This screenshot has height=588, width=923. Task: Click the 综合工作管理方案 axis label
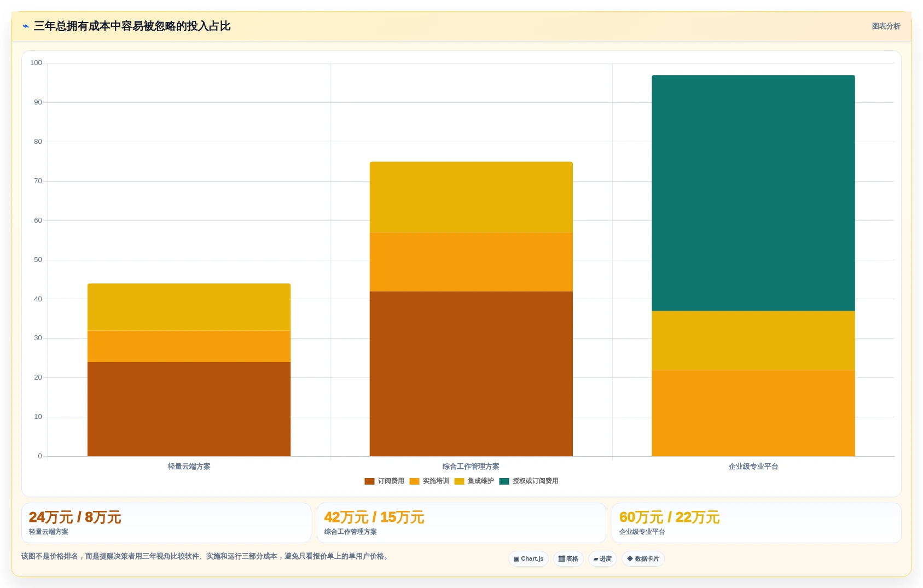471,467
